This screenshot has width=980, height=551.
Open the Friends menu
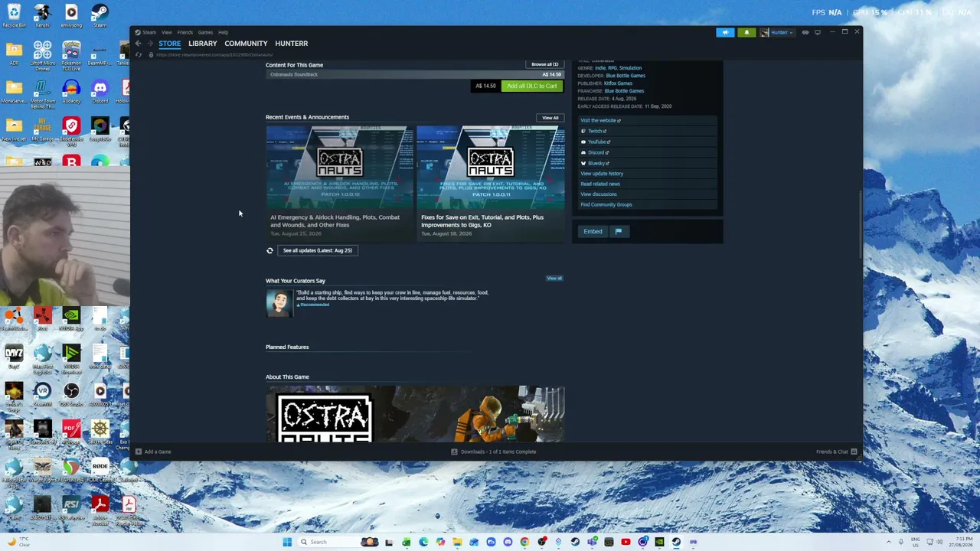[x=185, y=32]
